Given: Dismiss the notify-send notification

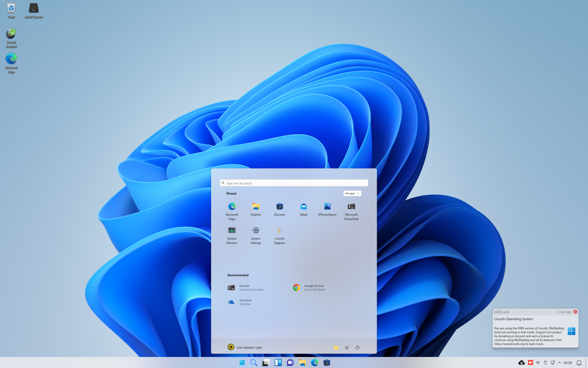Looking at the screenshot, I should (x=575, y=311).
